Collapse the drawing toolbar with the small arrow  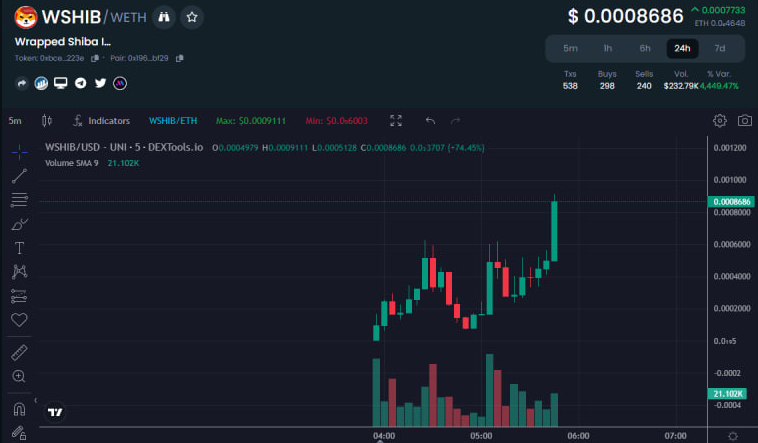(35, 400)
